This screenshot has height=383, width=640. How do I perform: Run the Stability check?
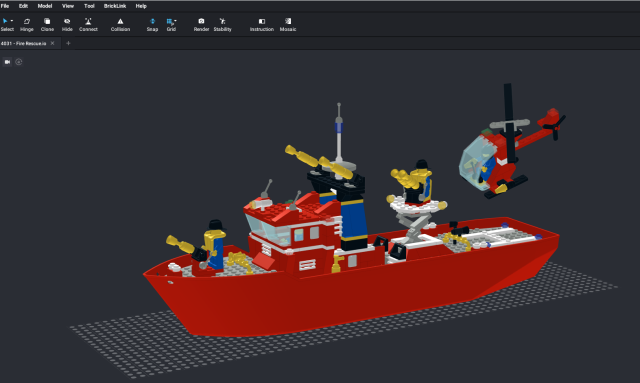(x=222, y=24)
